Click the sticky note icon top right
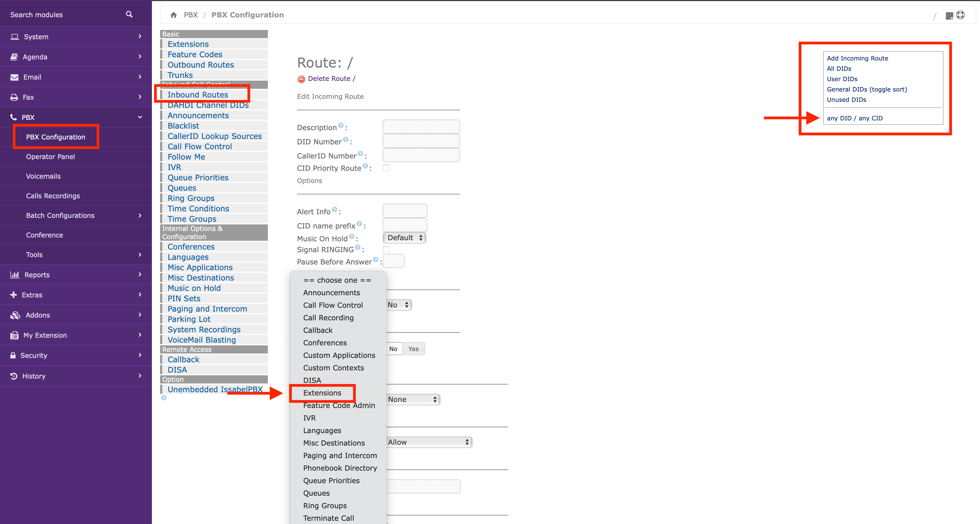Image resolution: width=980 pixels, height=524 pixels. coord(949,16)
